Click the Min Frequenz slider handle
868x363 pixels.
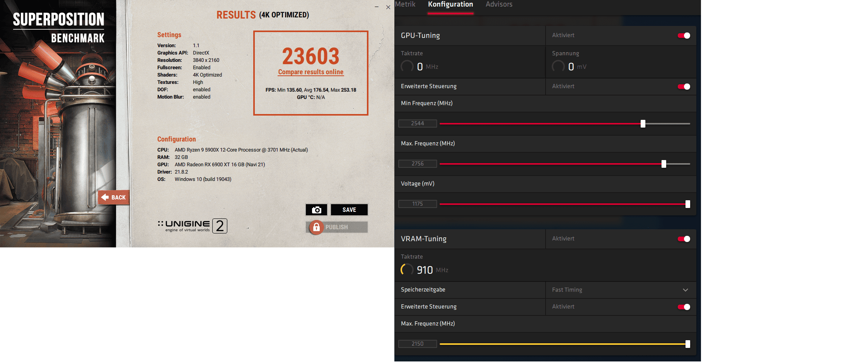643,124
